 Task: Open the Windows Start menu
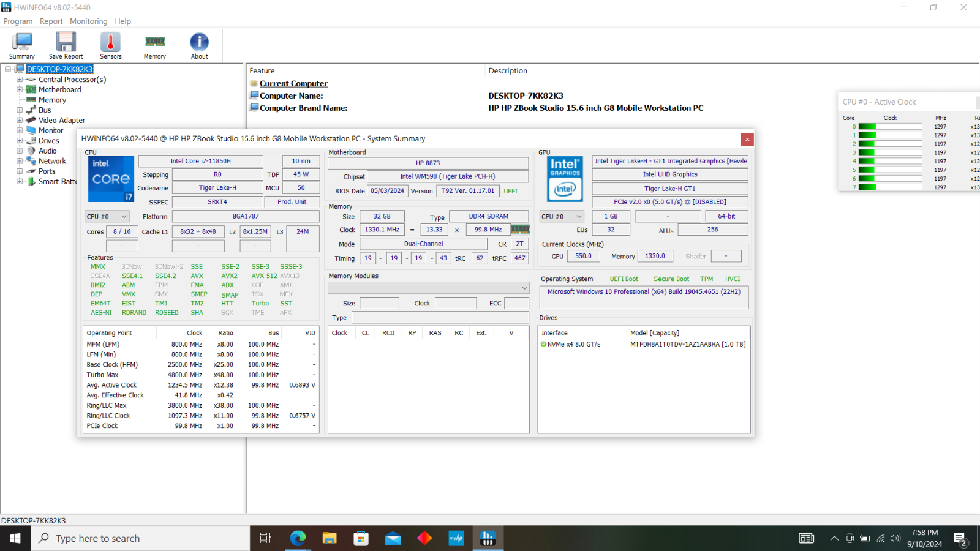click(15, 538)
